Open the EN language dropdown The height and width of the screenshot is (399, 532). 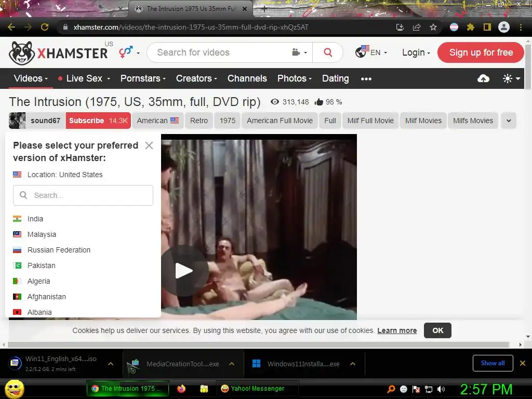(x=371, y=52)
